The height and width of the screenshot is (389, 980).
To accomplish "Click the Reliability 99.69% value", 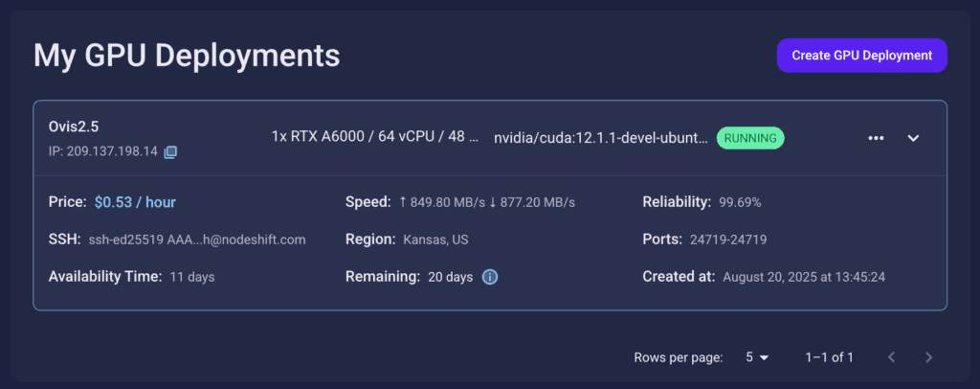I will [740, 202].
